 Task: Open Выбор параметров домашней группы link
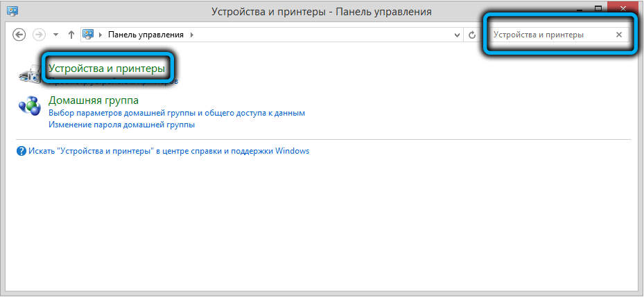[x=177, y=113]
